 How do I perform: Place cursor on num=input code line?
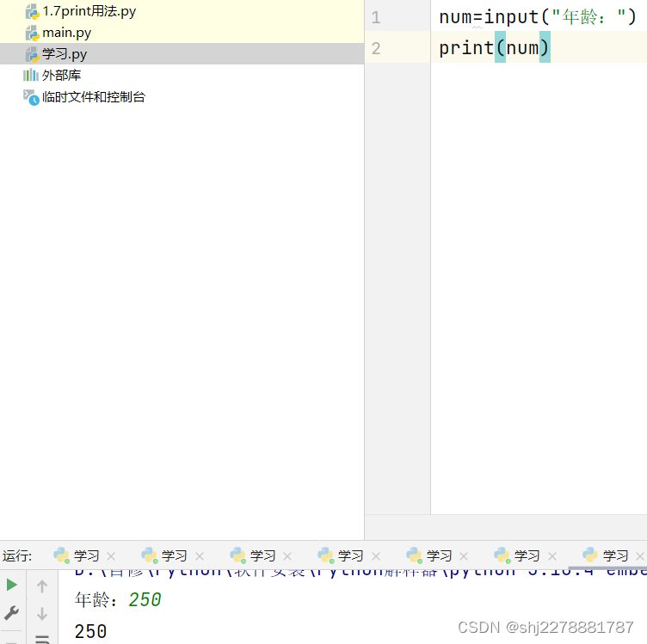pos(537,17)
